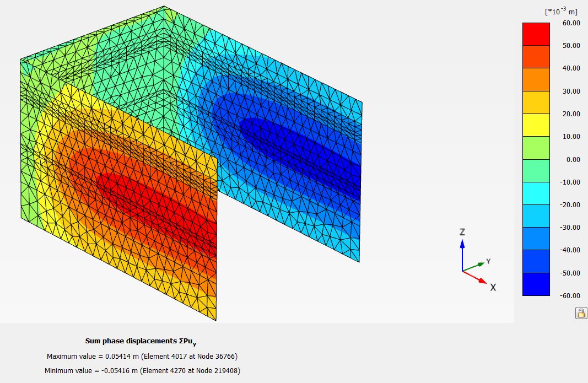The image size is (588, 383).
Task: Toggle the legend lock icon
Action: pyautogui.click(x=581, y=312)
